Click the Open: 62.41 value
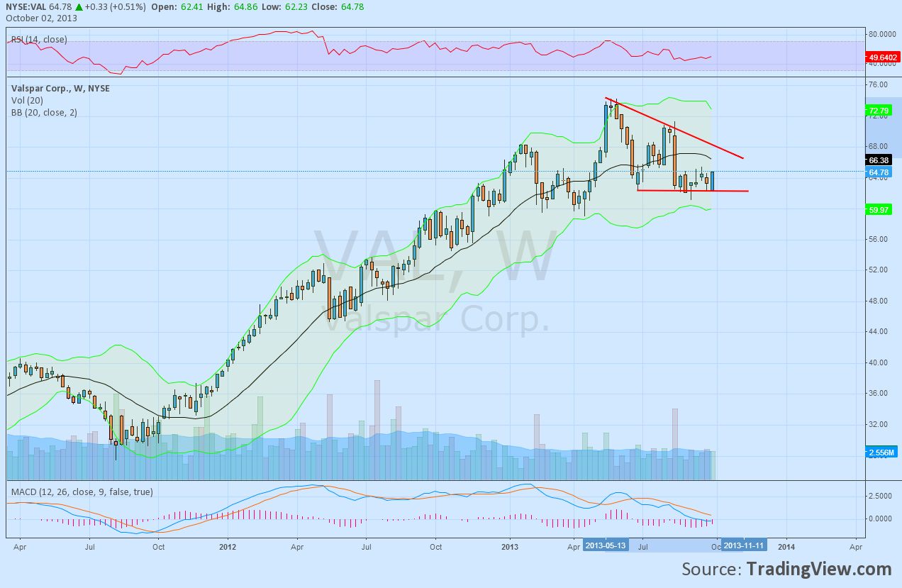Viewport: 902px width, 588px height. 177,6
